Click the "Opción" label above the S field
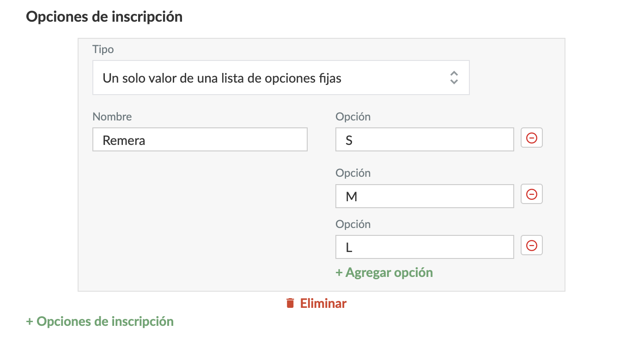644x348 pixels. [353, 117]
